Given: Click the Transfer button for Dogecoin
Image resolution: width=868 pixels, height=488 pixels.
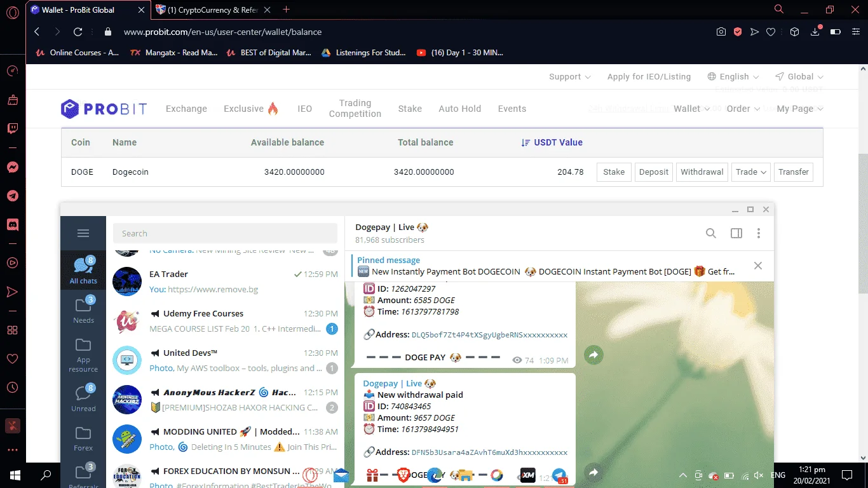Looking at the screenshot, I should click(x=794, y=172).
